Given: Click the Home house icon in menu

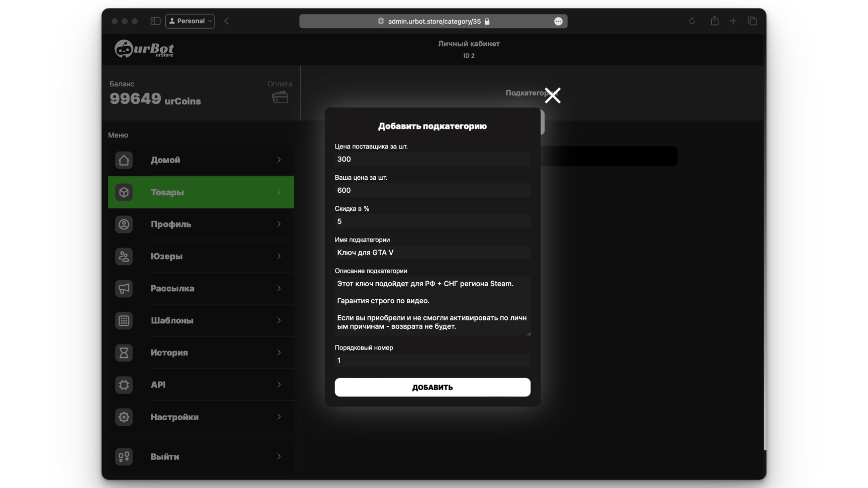Looking at the screenshot, I should (124, 160).
